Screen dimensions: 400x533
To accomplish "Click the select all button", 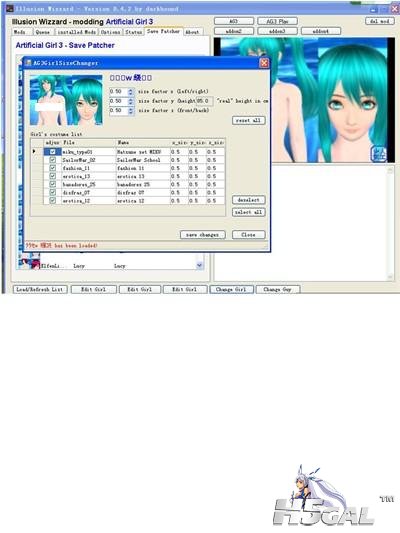I will pyautogui.click(x=248, y=212).
